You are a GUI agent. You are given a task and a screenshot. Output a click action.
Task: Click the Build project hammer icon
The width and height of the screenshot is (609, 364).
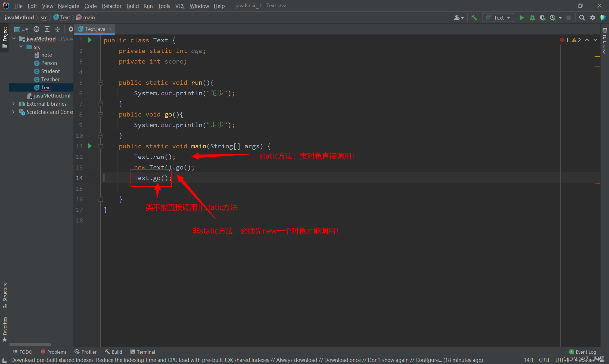tap(474, 18)
